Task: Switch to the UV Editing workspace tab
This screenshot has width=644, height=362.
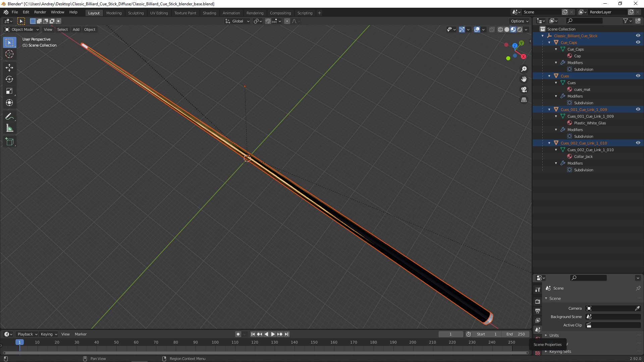Action: (159, 13)
